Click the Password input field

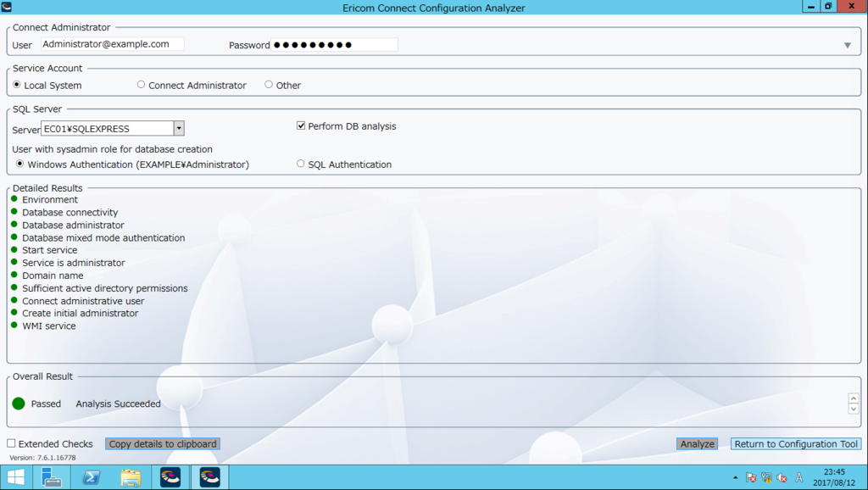(x=334, y=45)
